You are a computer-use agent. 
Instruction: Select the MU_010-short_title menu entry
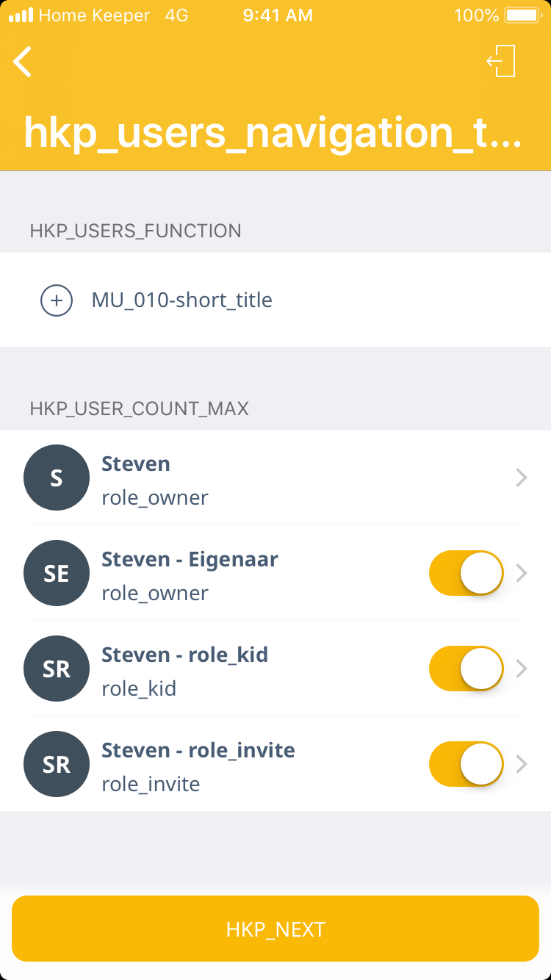pos(182,300)
